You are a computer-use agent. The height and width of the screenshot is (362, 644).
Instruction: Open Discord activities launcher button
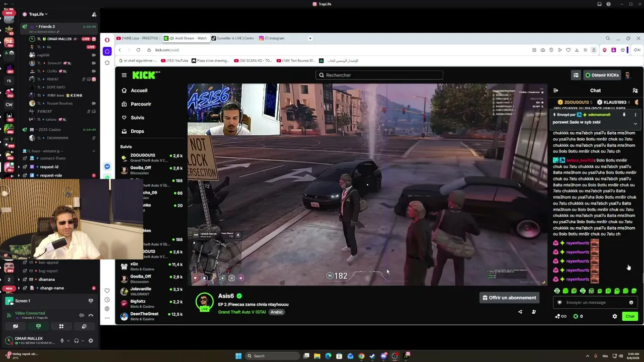click(61, 326)
